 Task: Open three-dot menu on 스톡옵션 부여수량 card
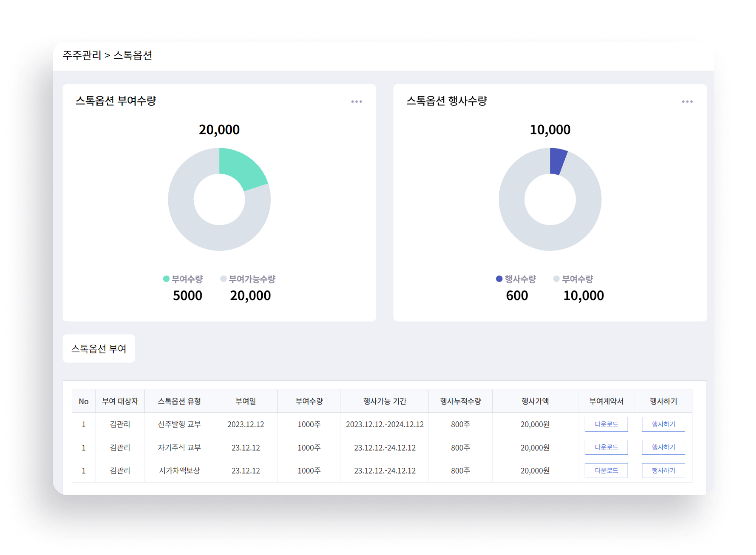[356, 101]
